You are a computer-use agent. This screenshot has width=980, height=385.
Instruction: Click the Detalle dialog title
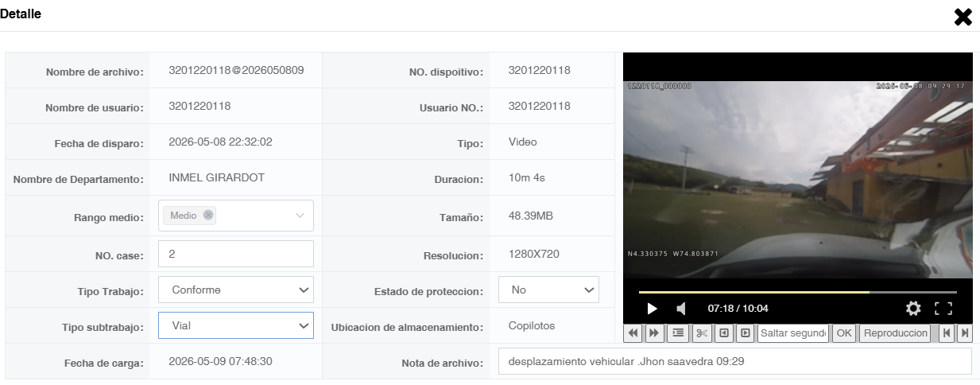pyautogui.click(x=21, y=14)
